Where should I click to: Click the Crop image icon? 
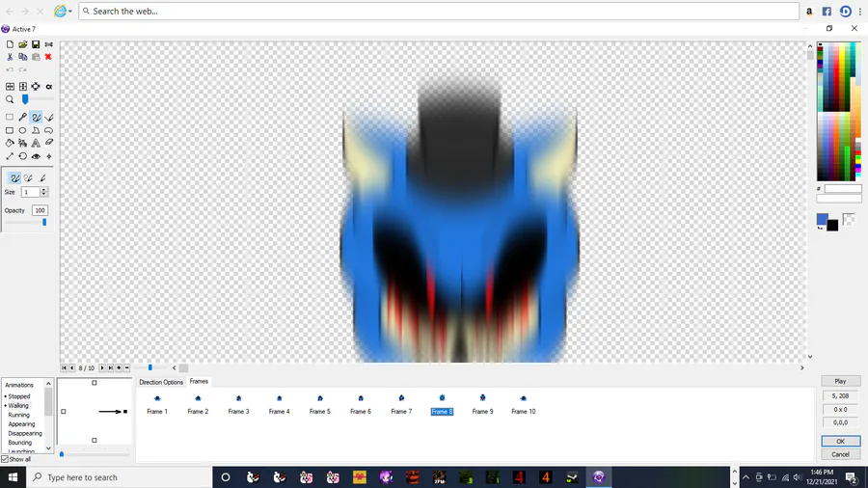(36, 86)
